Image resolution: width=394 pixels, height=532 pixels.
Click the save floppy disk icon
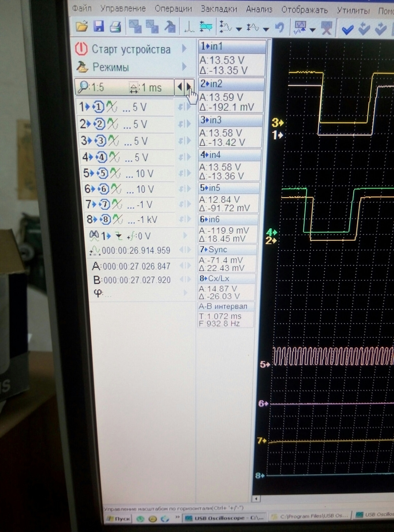pos(98,27)
